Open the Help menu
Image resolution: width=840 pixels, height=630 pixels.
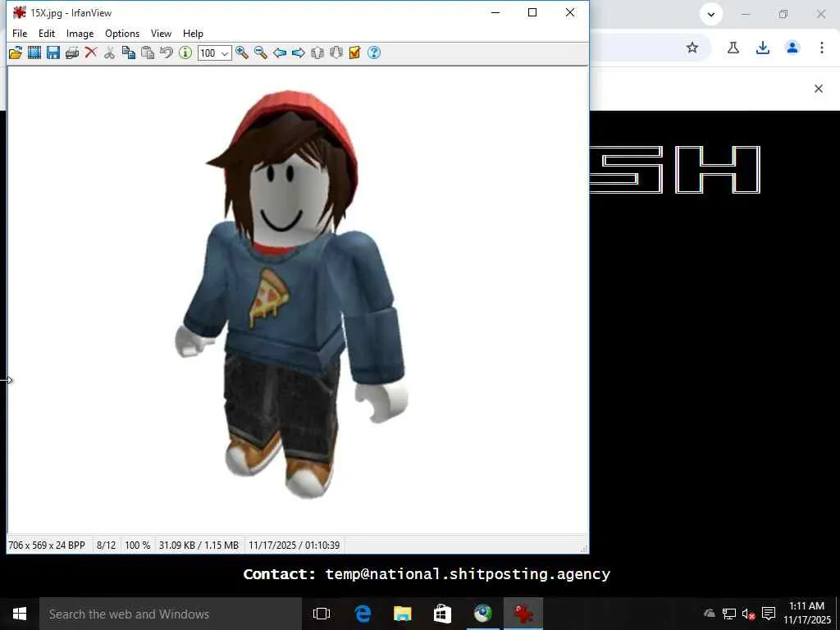tap(193, 33)
